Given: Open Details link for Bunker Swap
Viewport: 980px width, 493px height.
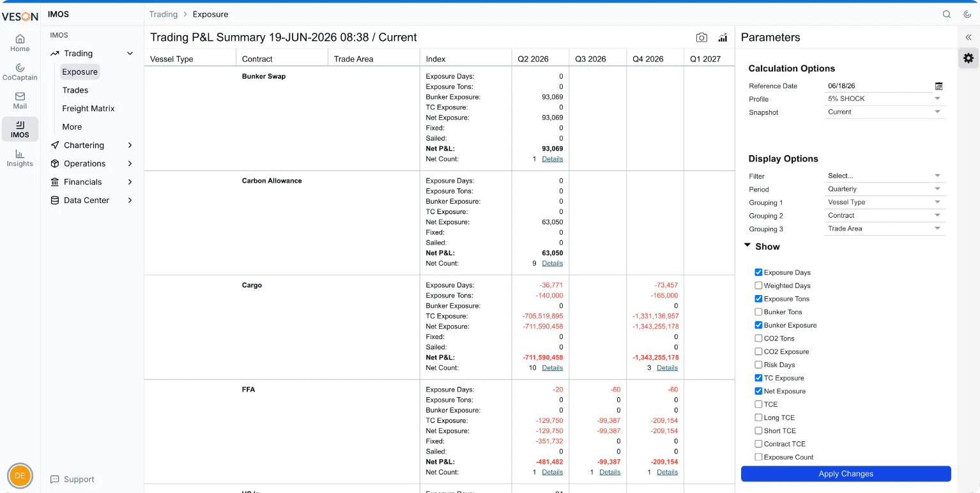Looking at the screenshot, I should coord(553,159).
